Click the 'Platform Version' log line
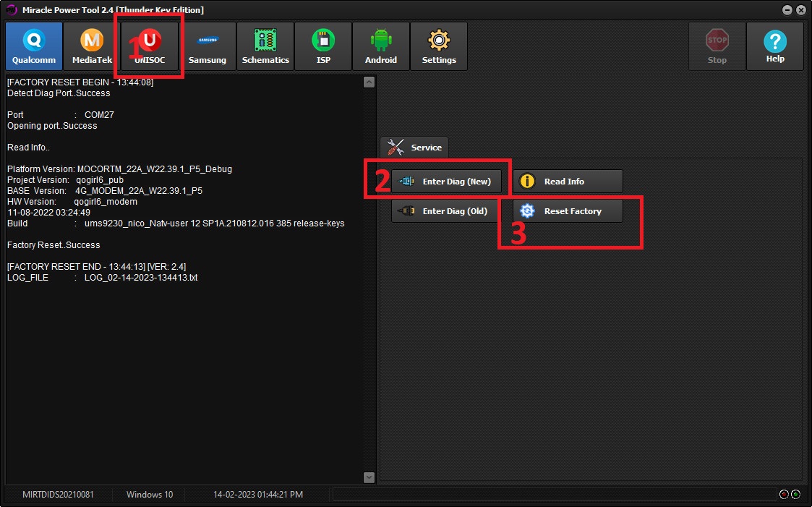 119,169
